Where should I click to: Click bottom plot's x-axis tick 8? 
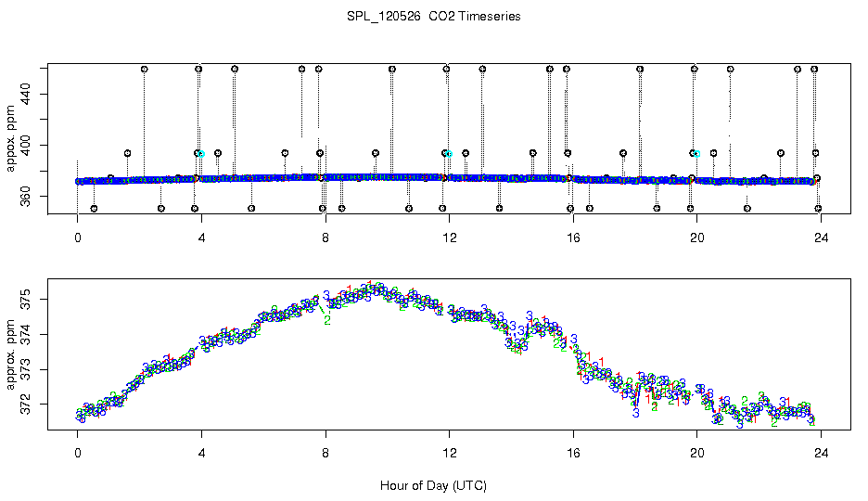pos(325,454)
